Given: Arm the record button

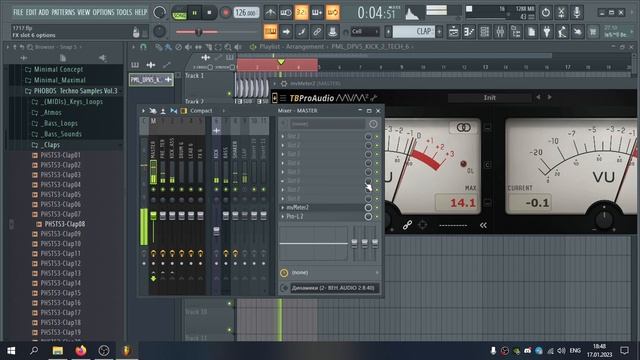Looking at the screenshot, I should point(225,13).
